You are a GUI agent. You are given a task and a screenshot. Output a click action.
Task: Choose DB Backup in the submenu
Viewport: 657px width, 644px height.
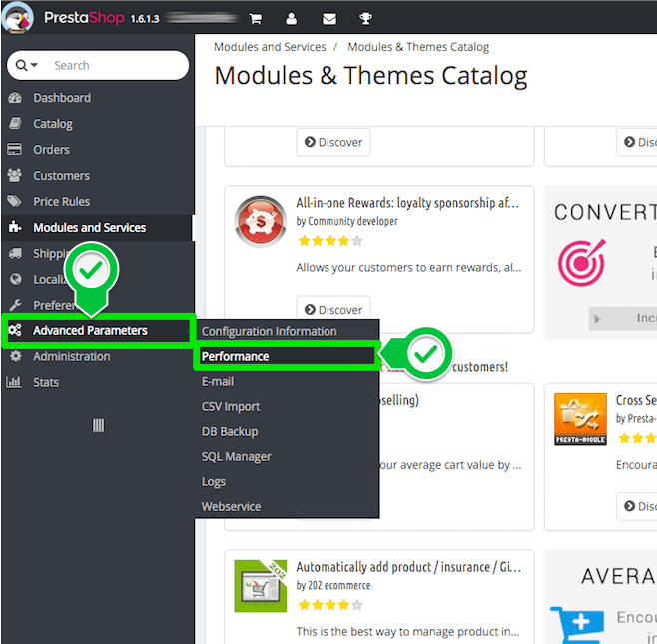coord(230,432)
